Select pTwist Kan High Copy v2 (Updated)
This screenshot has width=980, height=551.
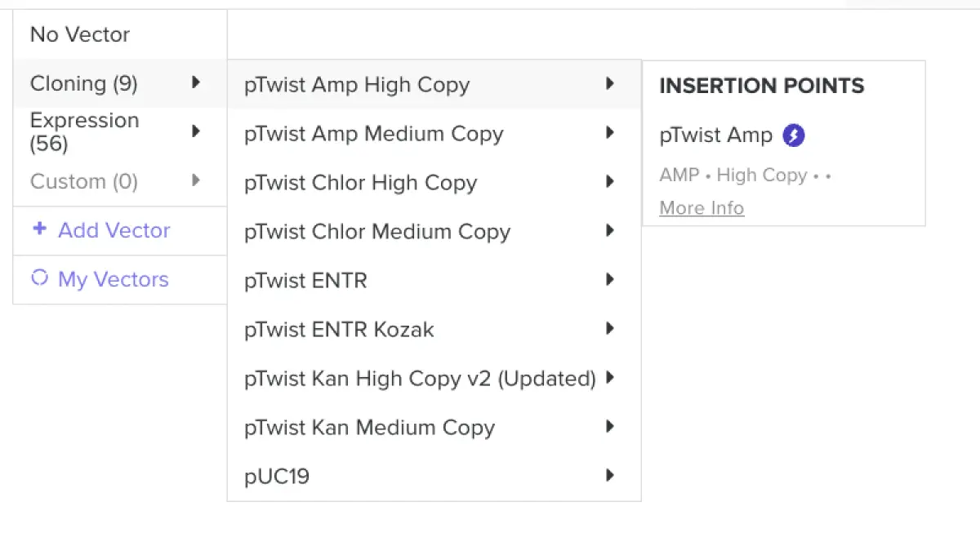point(420,379)
